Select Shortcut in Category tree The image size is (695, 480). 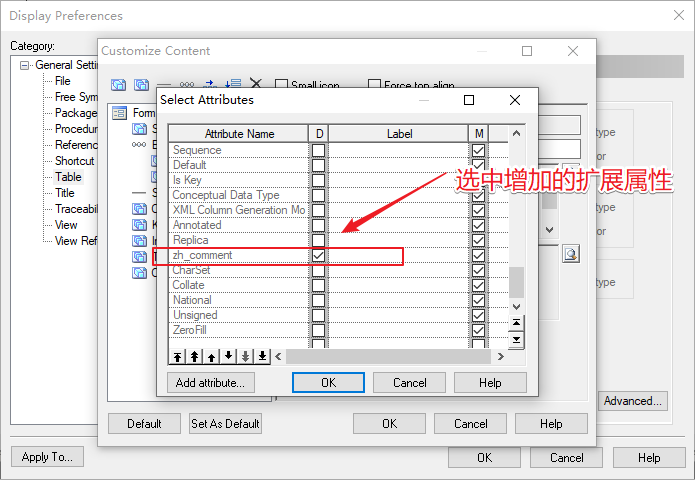pyautogui.click(x=74, y=161)
